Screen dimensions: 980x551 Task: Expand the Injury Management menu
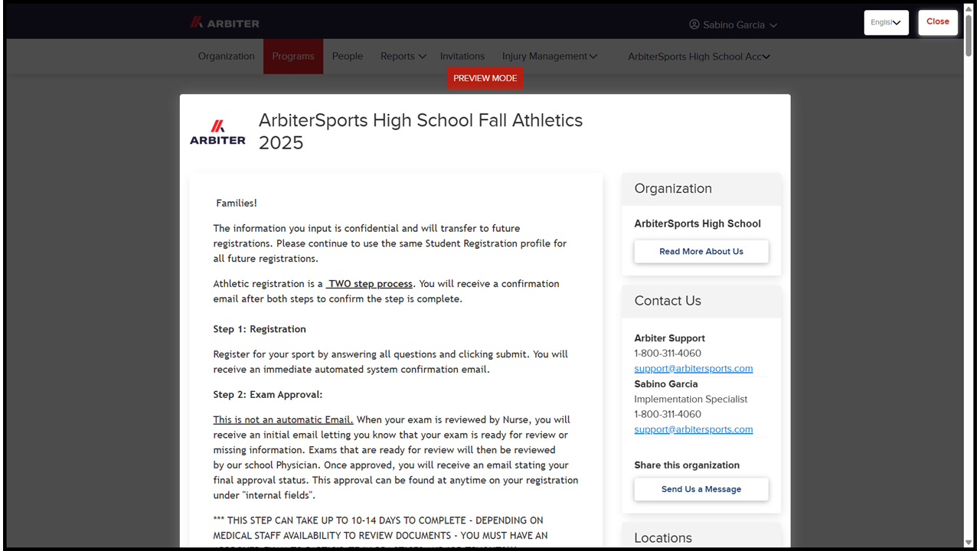(x=550, y=56)
